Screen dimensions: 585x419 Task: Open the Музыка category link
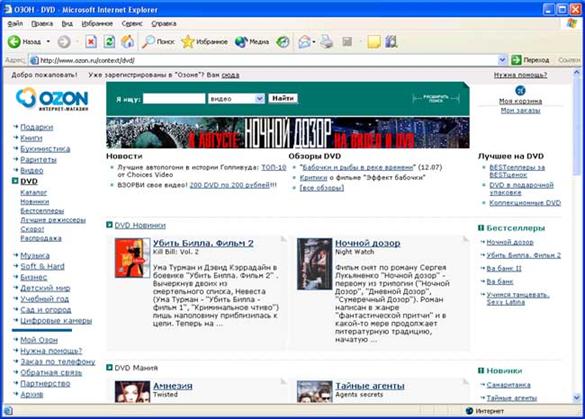[x=35, y=256]
